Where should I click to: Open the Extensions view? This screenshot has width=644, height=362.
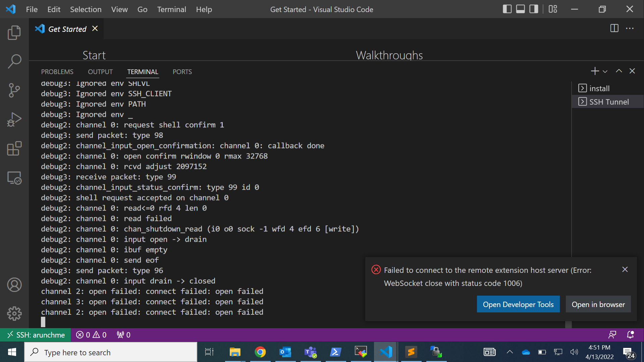tap(14, 148)
